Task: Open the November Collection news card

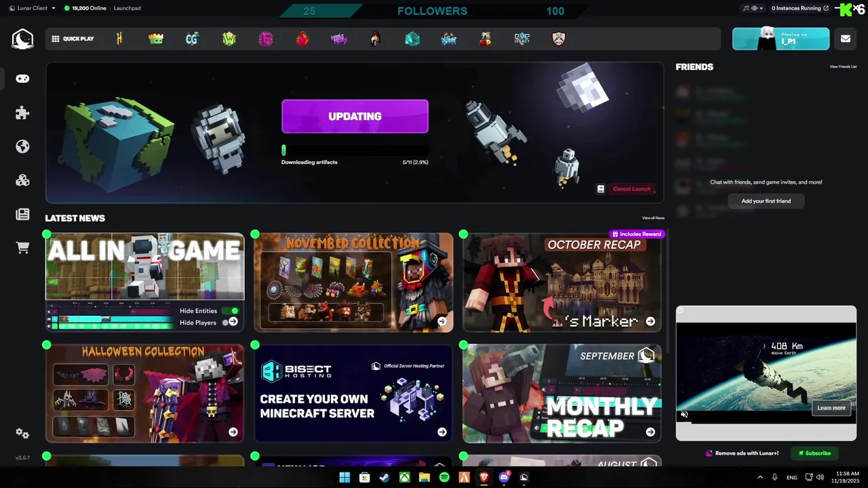Action: (x=353, y=283)
